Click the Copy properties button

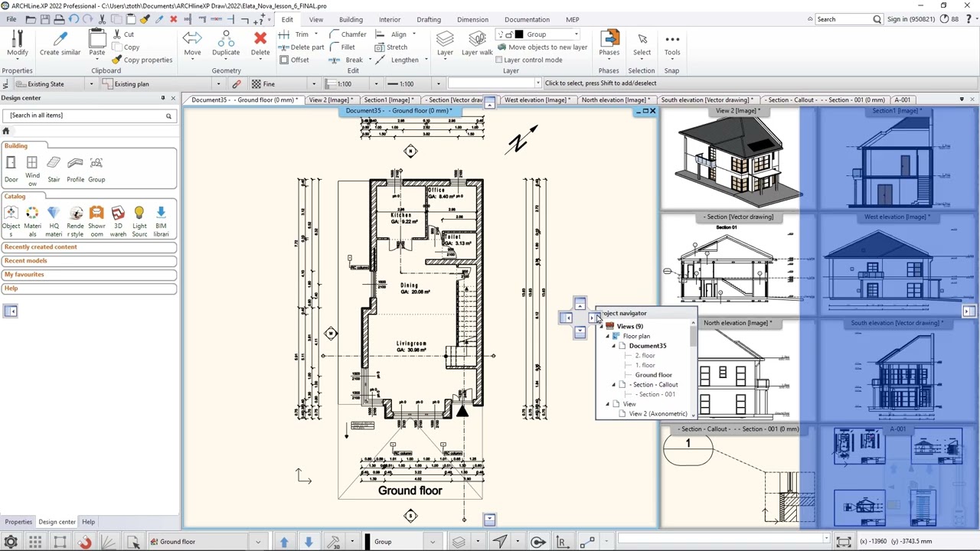click(x=142, y=60)
